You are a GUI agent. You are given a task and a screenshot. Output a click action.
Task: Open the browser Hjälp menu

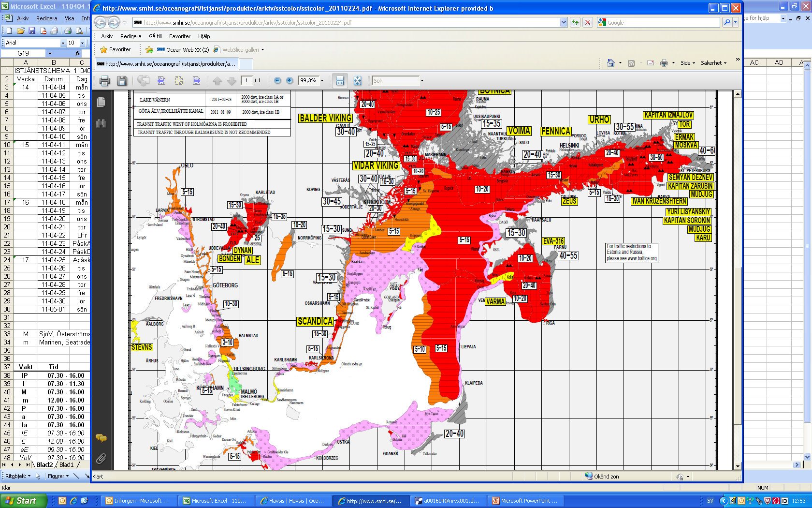(204, 36)
